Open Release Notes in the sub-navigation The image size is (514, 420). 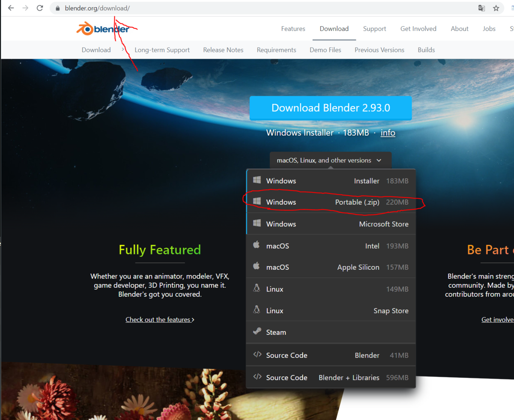point(223,50)
